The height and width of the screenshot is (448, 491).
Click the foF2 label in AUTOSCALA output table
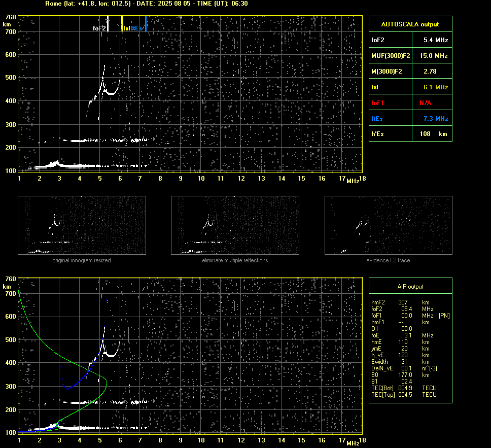[x=378, y=40]
